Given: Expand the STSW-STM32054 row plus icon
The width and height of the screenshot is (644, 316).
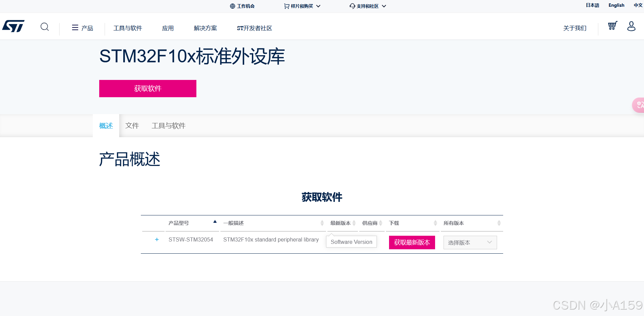Looking at the screenshot, I should point(157,239).
